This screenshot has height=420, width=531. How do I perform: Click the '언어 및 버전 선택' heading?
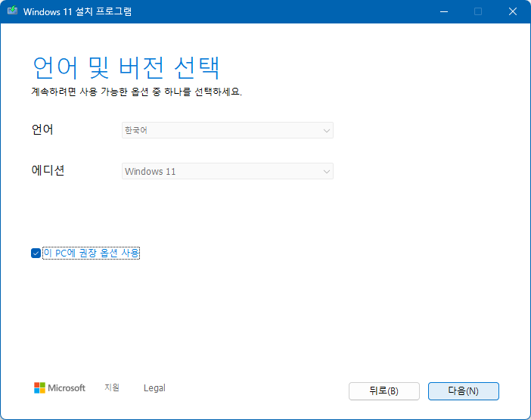point(126,68)
